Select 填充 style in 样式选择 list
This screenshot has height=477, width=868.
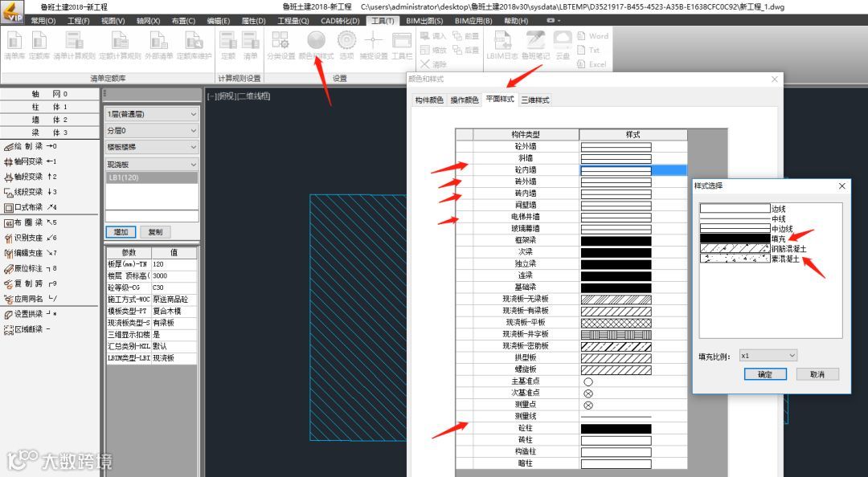pos(743,238)
